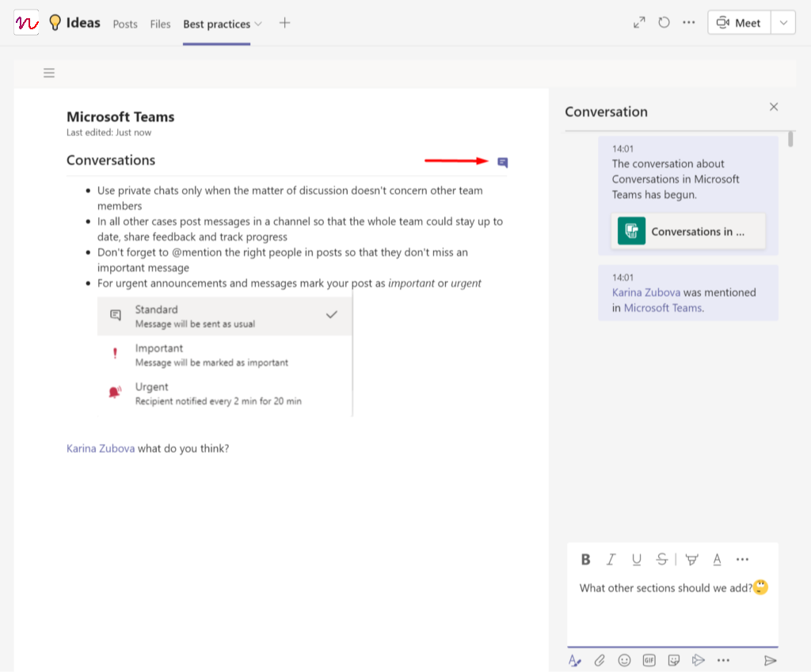Screen dimensions: 811x672
Task: Open the Files tab
Action: 160,24
